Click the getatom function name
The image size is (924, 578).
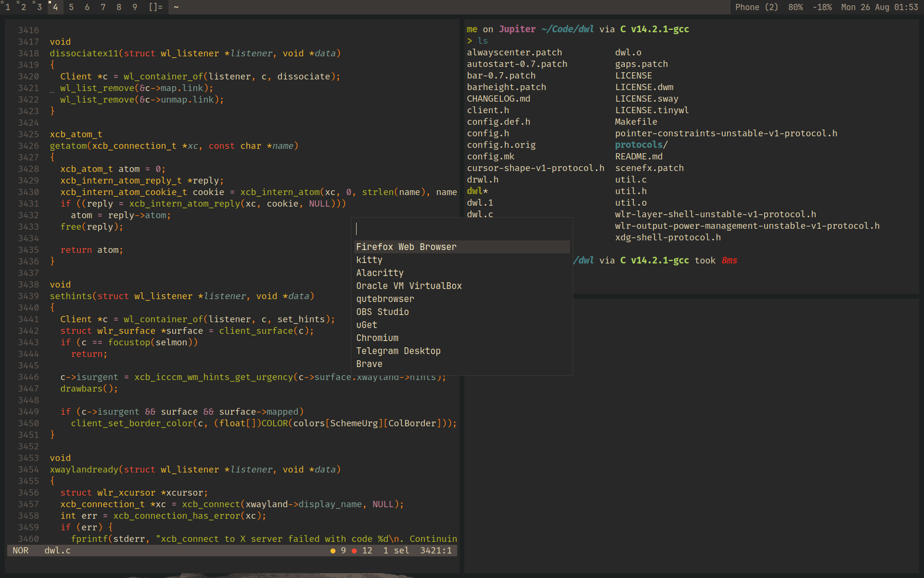click(x=68, y=146)
